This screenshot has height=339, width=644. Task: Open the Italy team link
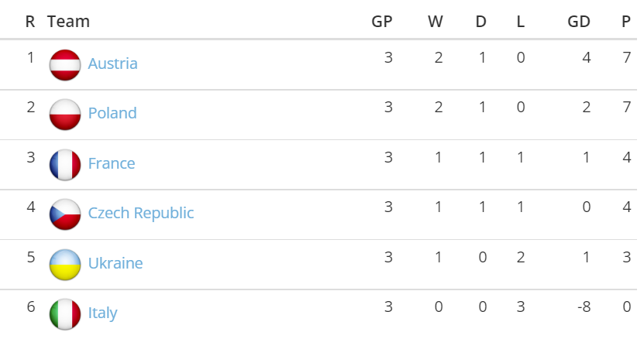pos(103,313)
